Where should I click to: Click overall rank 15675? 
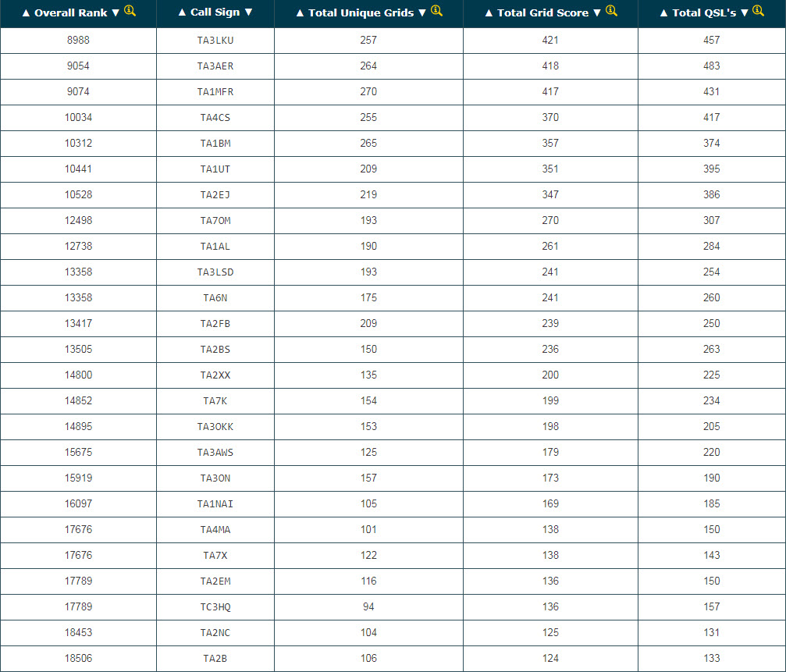pos(78,452)
